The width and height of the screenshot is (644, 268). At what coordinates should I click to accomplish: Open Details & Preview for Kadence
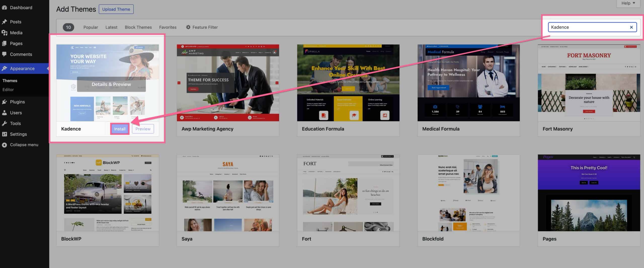pyautogui.click(x=111, y=84)
